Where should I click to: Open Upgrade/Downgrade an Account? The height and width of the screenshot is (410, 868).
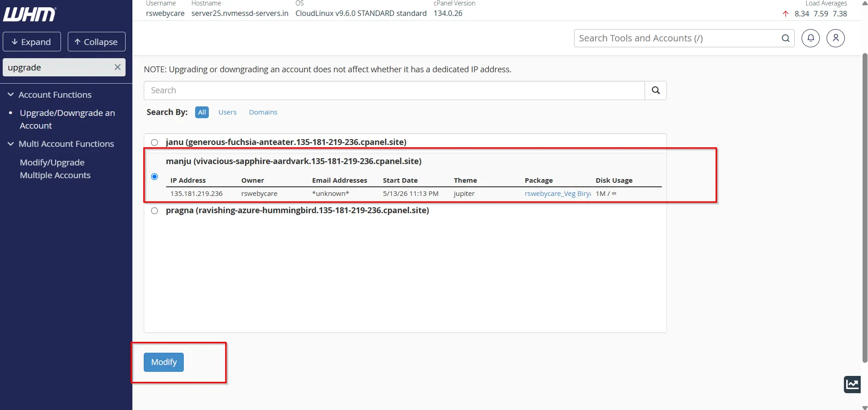point(67,119)
